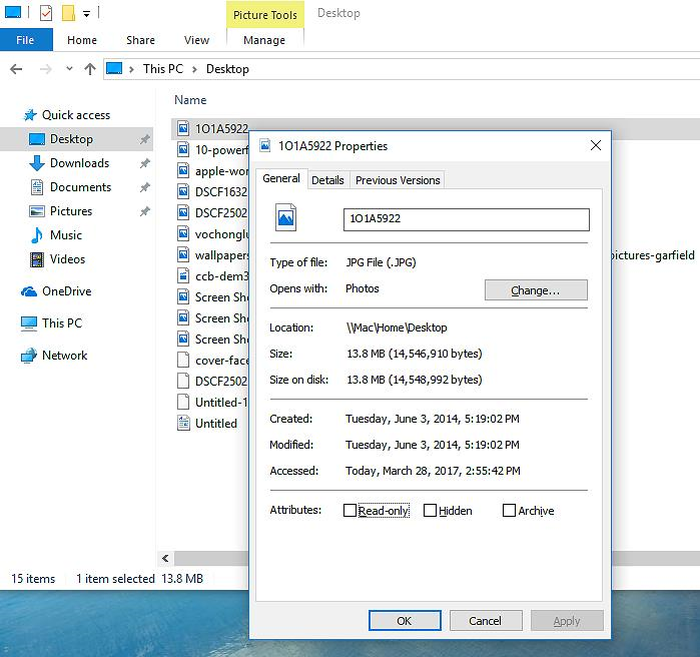
Task: Open the recent locations dropdown arrow
Action: pos(69,69)
